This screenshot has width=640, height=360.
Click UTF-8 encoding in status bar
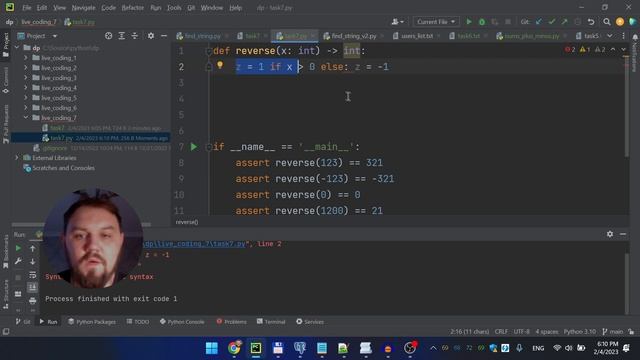(x=522, y=331)
